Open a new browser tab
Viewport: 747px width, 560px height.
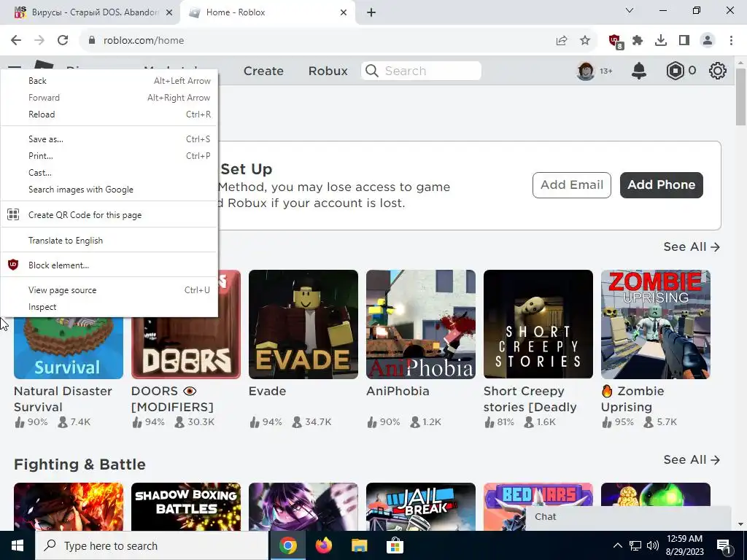371,12
